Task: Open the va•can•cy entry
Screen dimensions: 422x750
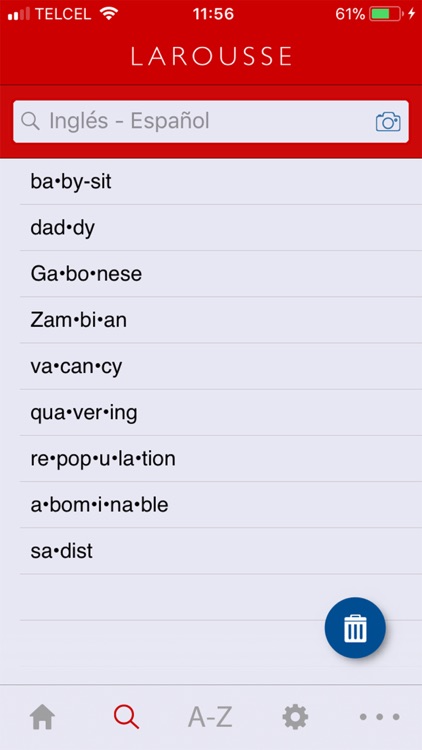Action: [221, 366]
